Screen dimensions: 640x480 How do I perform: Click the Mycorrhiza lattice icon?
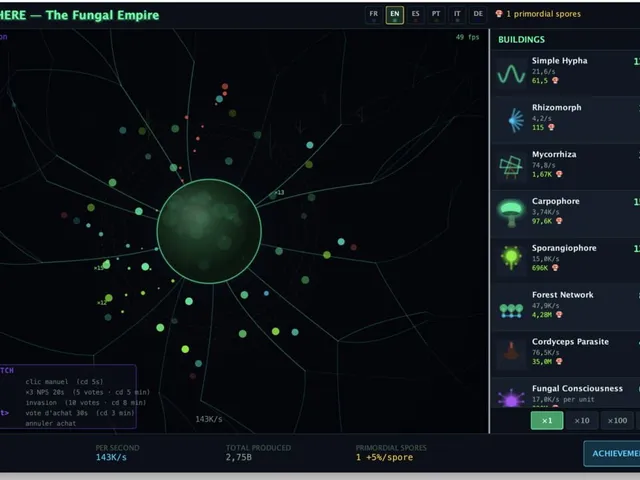[511, 167]
